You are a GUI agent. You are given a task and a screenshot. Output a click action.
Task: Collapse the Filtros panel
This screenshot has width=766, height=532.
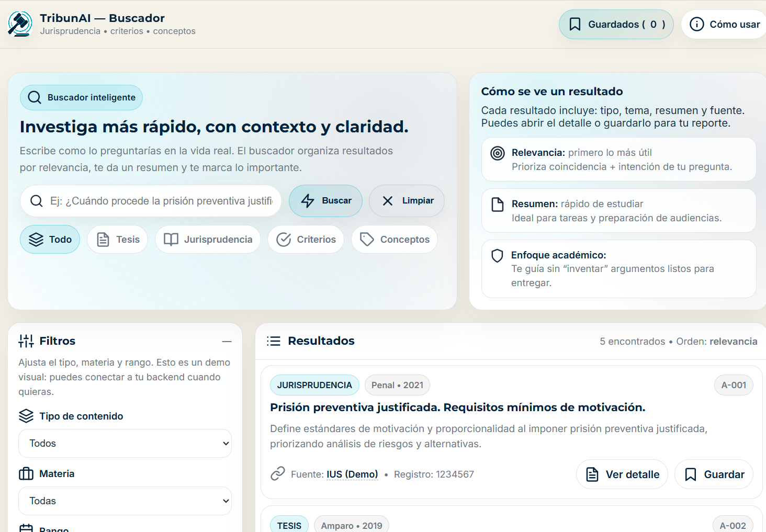pos(227,341)
